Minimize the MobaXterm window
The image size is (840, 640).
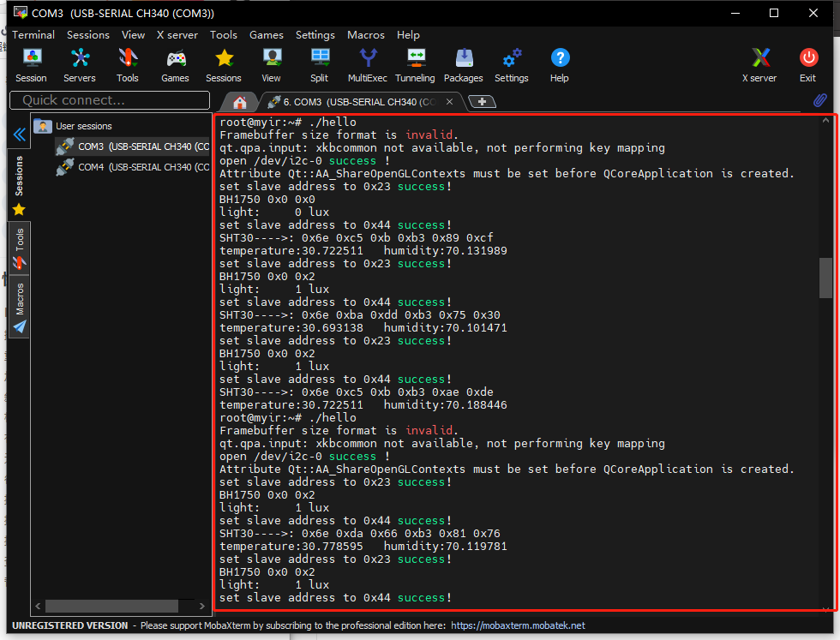(735, 13)
